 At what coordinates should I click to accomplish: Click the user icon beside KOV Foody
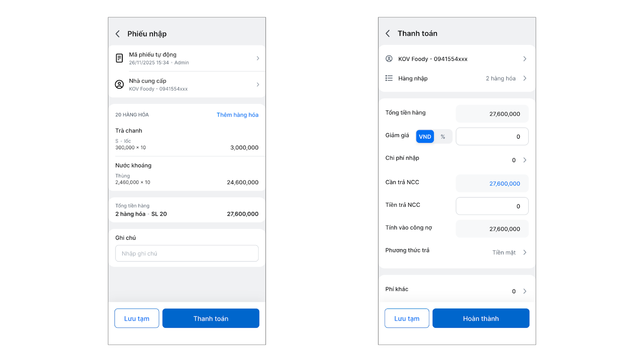click(389, 59)
